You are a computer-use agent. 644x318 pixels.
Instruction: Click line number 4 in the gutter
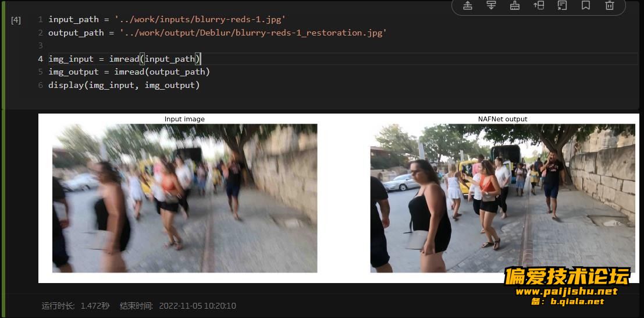click(40, 59)
